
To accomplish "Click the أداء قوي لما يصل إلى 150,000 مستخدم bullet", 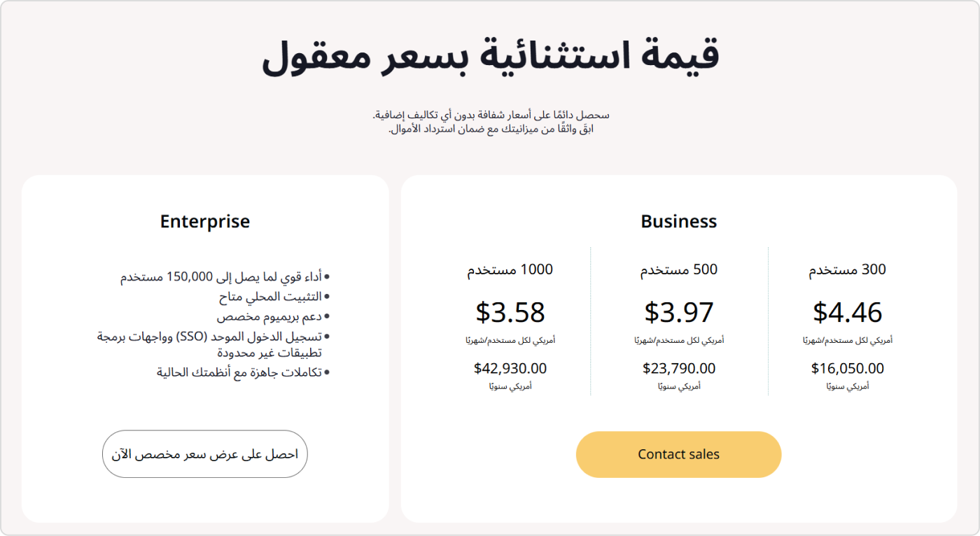I will 224,276.
